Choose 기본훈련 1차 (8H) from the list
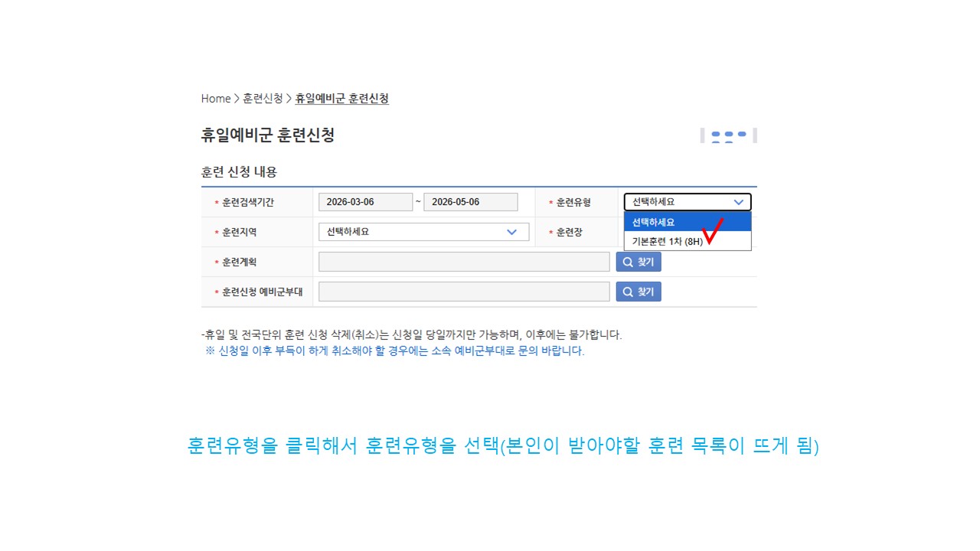Screen dimensions: 980x551 (x=663, y=241)
